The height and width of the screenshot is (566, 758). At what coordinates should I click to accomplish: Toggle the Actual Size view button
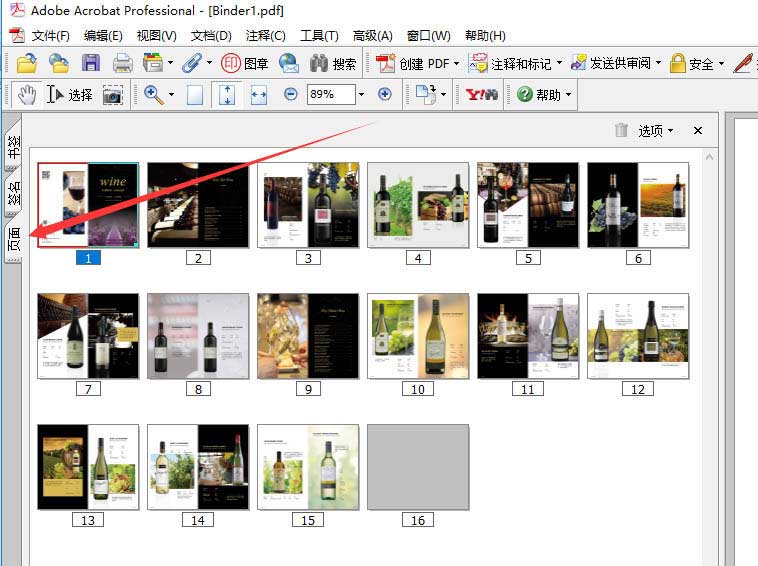click(195, 94)
